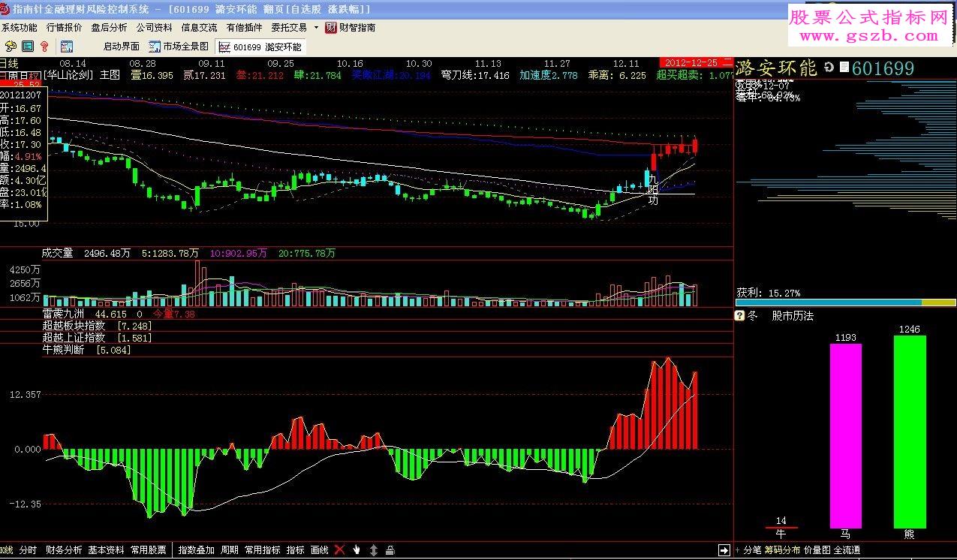The image size is (957, 560).
Task: Click the 日线 period label
Action: pos(9,63)
